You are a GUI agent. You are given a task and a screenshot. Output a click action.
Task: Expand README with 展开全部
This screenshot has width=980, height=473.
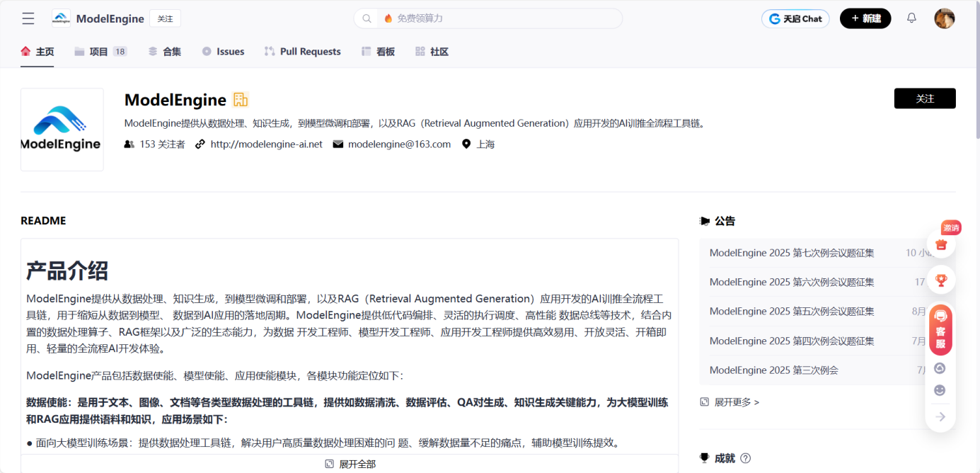coord(350,464)
